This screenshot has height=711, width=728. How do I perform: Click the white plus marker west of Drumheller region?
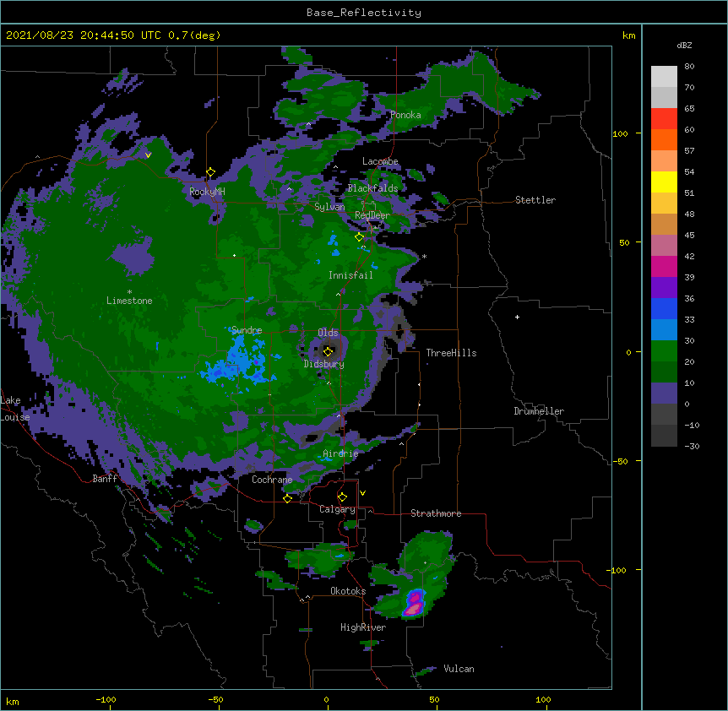click(x=517, y=317)
